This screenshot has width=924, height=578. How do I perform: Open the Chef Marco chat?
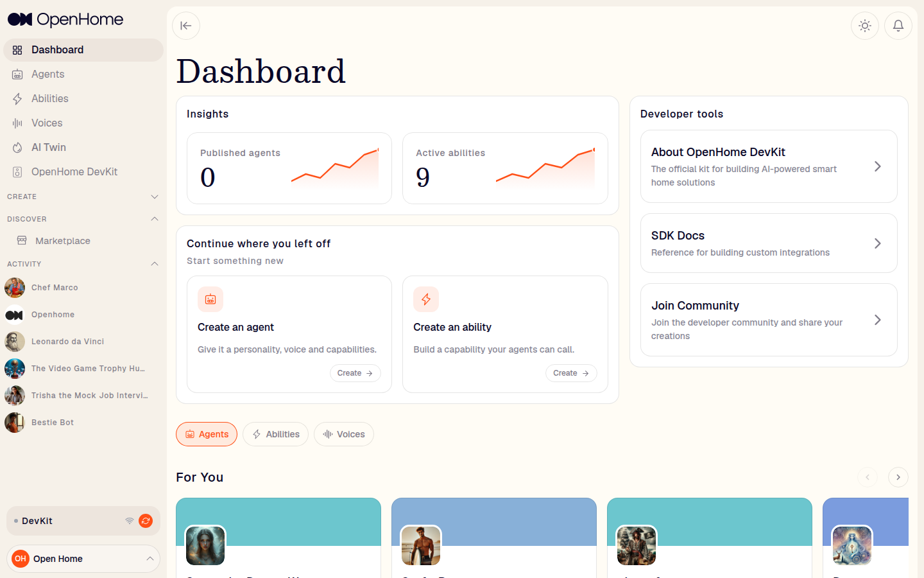pos(83,288)
